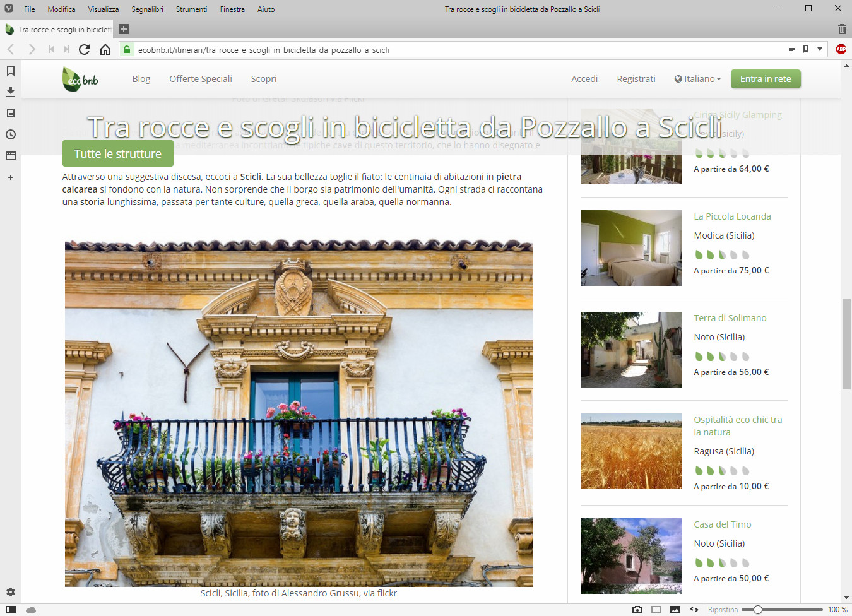The image size is (852, 616).
Task: Click the wheat field thumbnail for Ragusa
Action: 631,451
